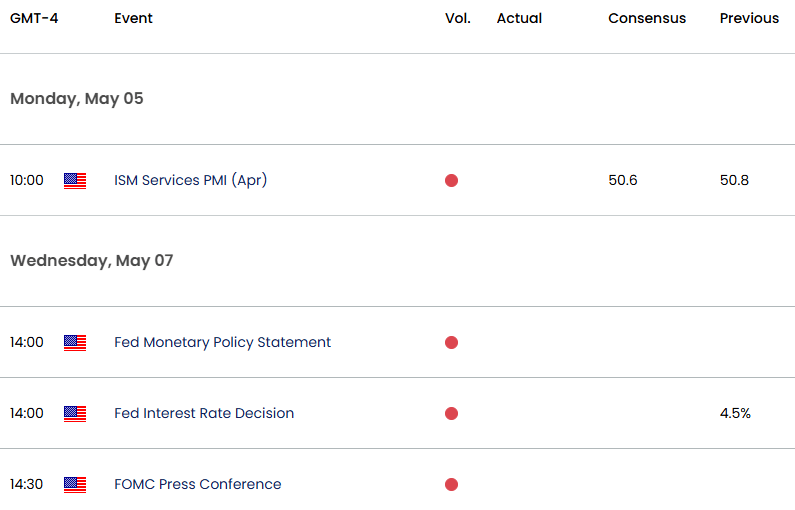Click the US flag beside Fed Interest Rate Decision
The width and height of the screenshot is (795, 510).
click(x=75, y=414)
